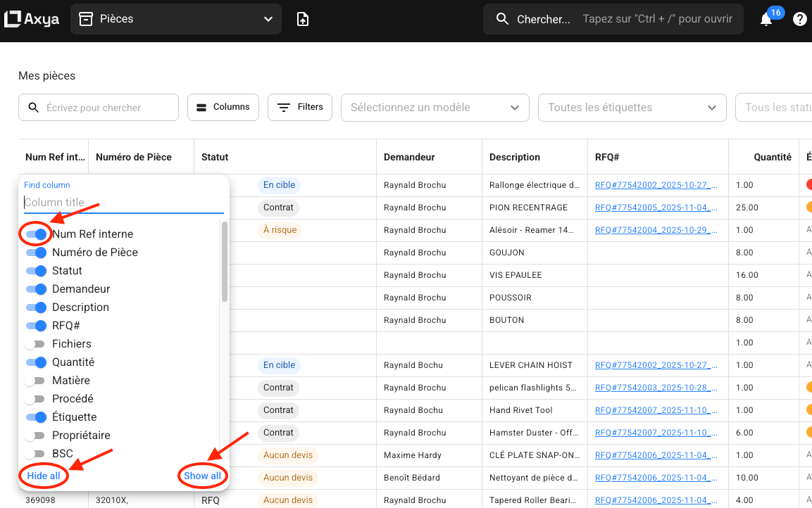Viewport: 812px width, 508px height.
Task: Click the archive box icon beside Pièces
Action: 86,20
